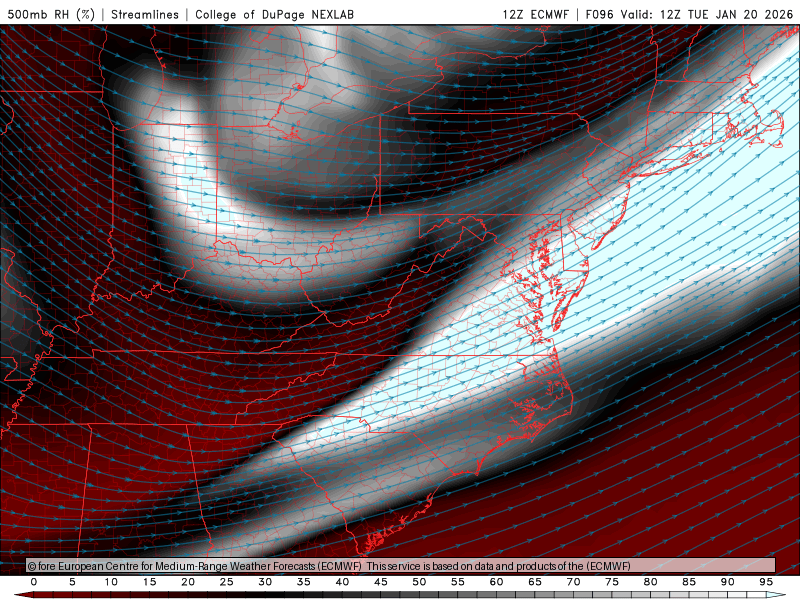
Task: Select the "10" value on the color scale
Action: [111, 582]
